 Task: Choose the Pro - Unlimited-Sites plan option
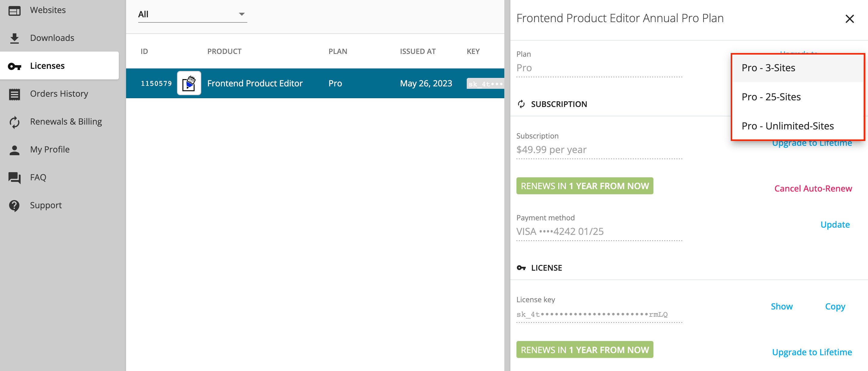tap(798, 126)
